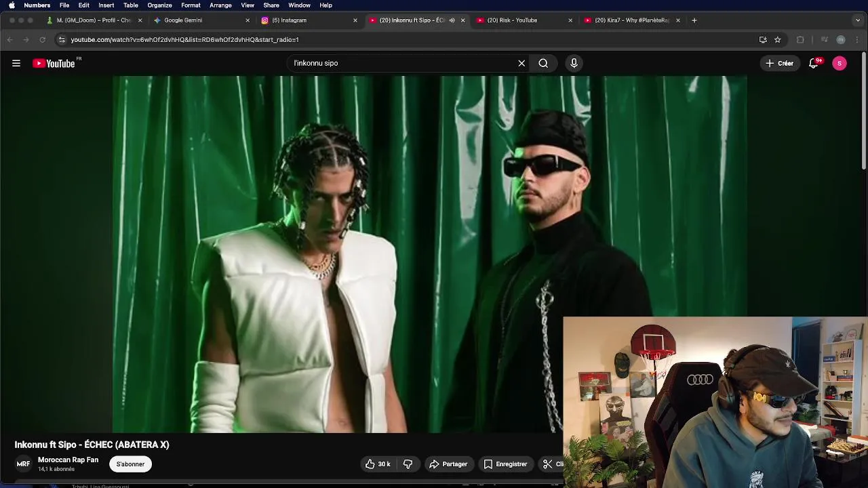Open the Insert menu
This screenshot has height=488, width=868.
(106, 5)
